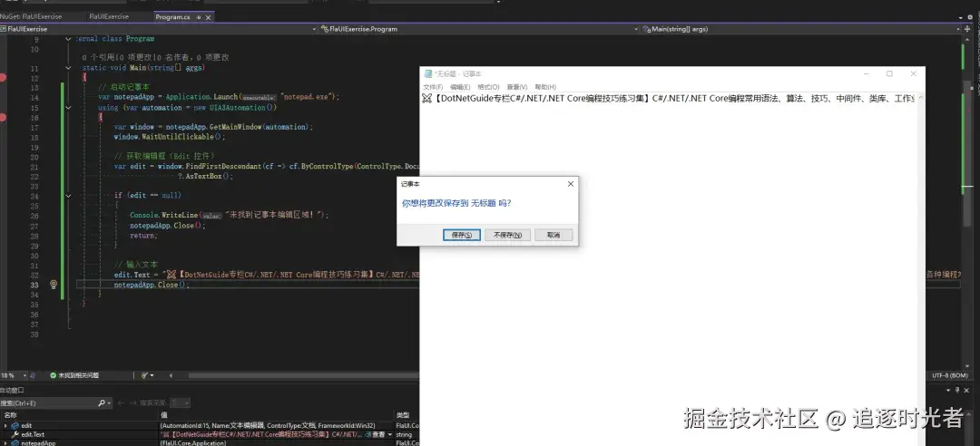The width and height of the screenshot is (980, 446).
Task: Collapse the if (edit == null) block
Action: coord(68,196)
